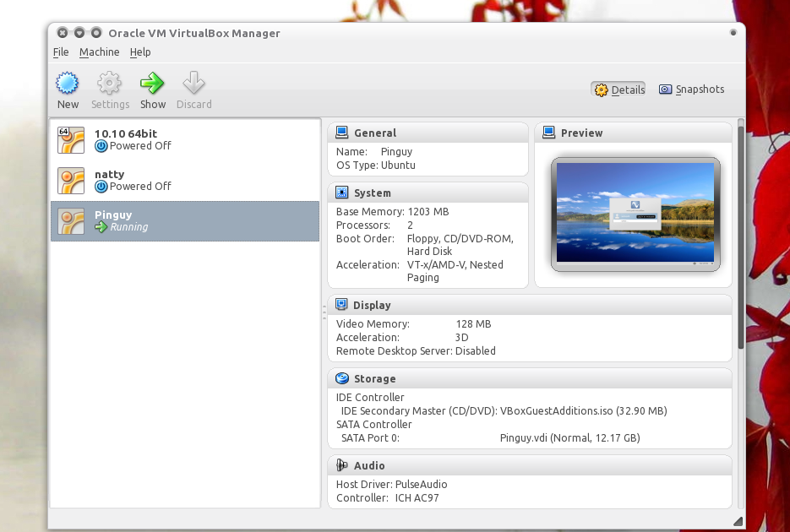The width and height of the screenshot is (790, 532).
Task: Click the Storage section disk icon
Action: coord(341,378)
